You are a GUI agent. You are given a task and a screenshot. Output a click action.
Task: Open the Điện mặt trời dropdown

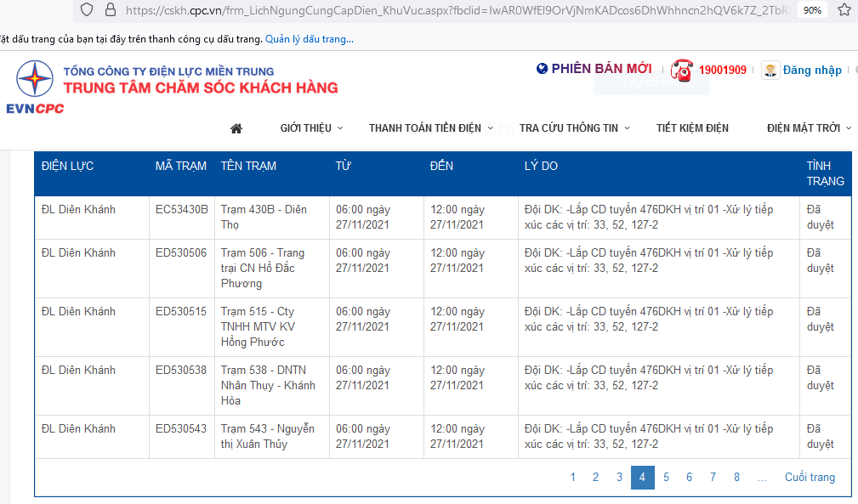click(808, 128)
